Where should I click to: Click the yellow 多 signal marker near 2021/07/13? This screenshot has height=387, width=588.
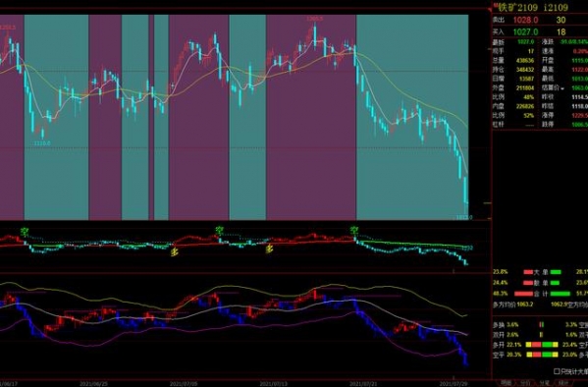269,249
